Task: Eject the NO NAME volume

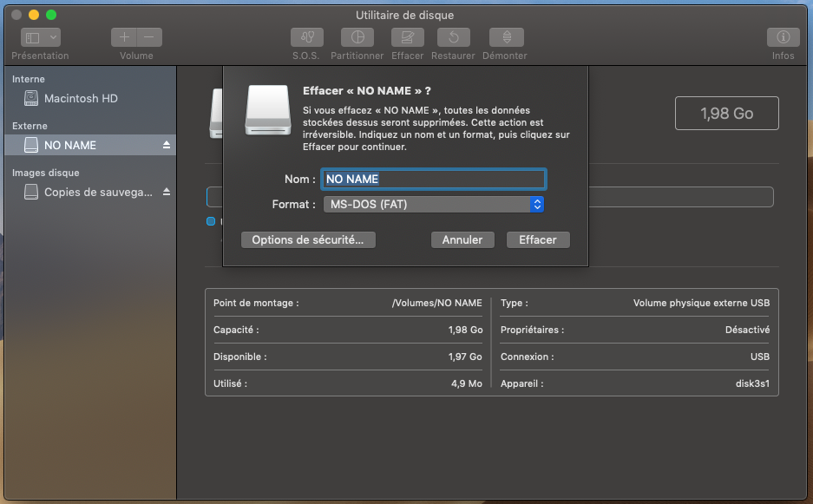Action: pos(167,145)
